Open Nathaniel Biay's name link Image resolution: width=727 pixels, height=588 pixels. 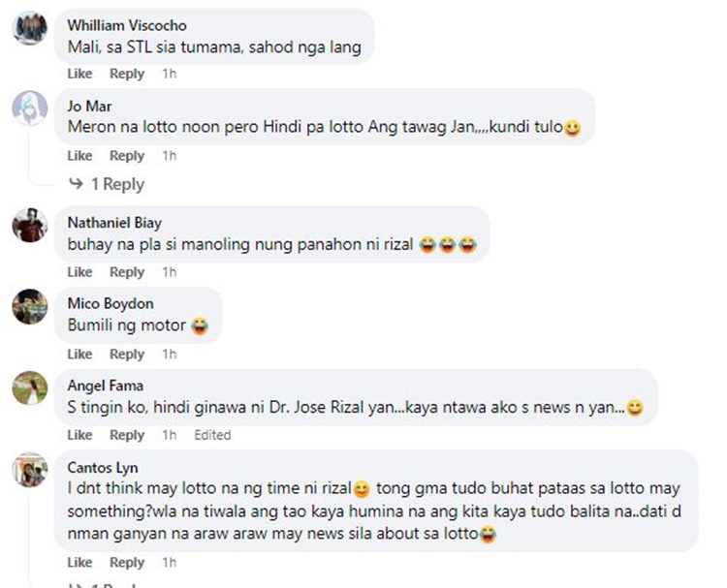pos(114,223)
